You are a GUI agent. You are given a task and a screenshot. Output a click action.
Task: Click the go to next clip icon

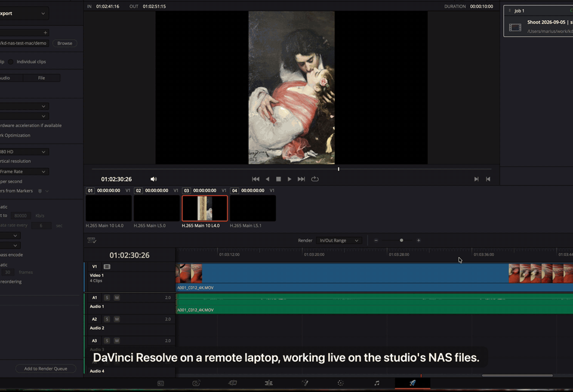tap(476, 179)
